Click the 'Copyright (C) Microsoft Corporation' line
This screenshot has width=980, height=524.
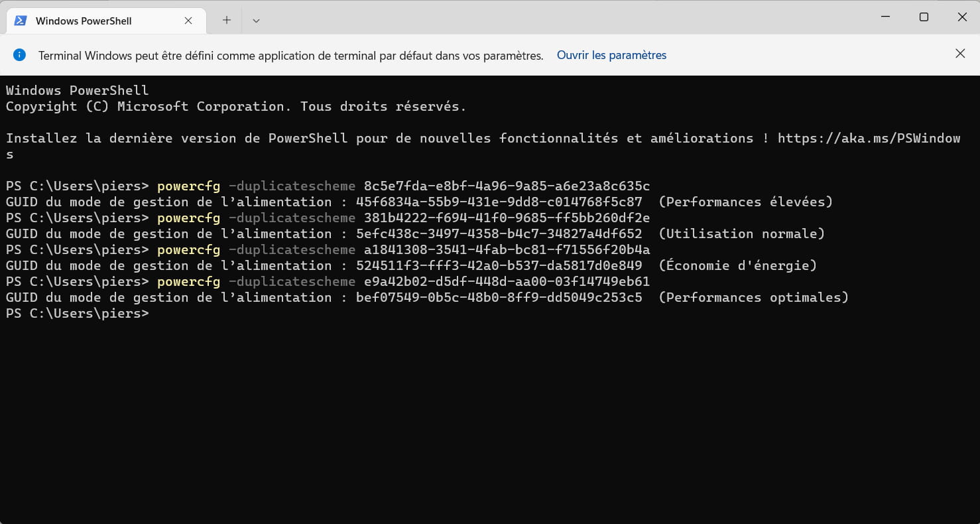pyautogui.click(x=236, y=106)
